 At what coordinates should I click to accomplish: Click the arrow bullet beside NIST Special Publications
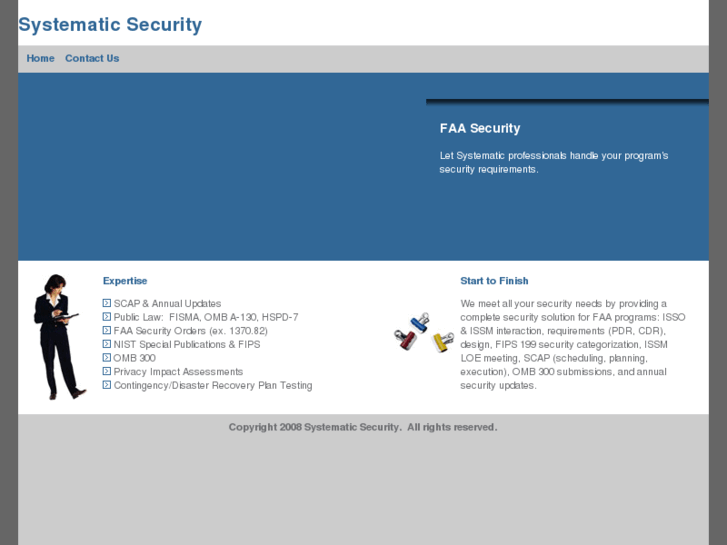coord(107,344)
